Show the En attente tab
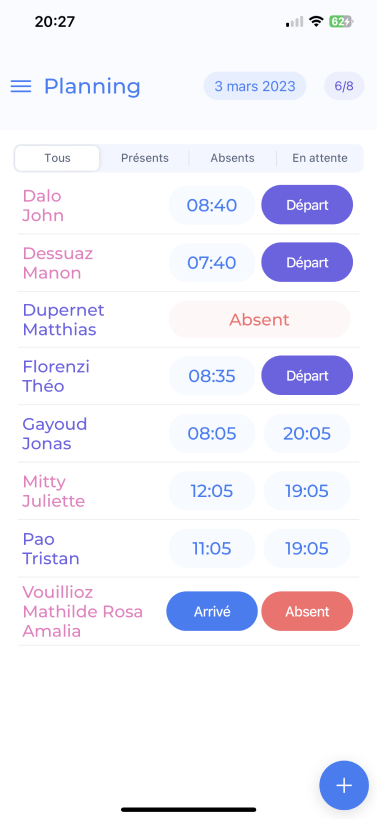The width and height of the screenshot is (377, 819). 320,158
